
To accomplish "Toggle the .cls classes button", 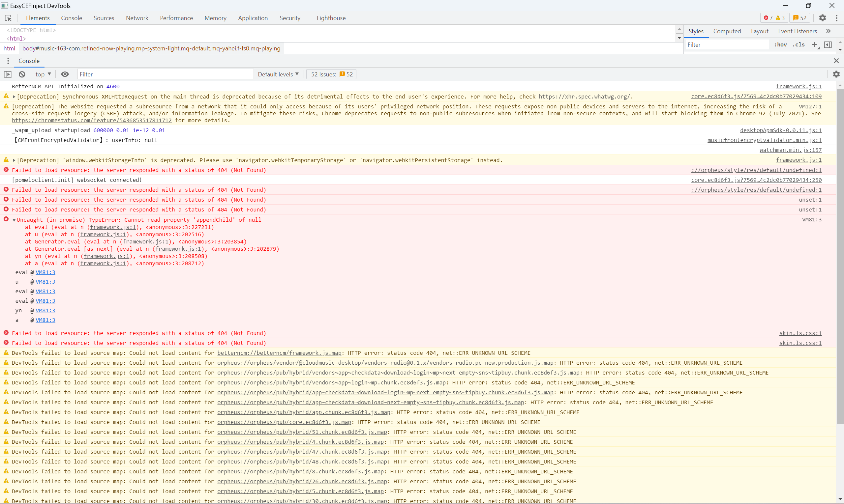I will 799,44.
